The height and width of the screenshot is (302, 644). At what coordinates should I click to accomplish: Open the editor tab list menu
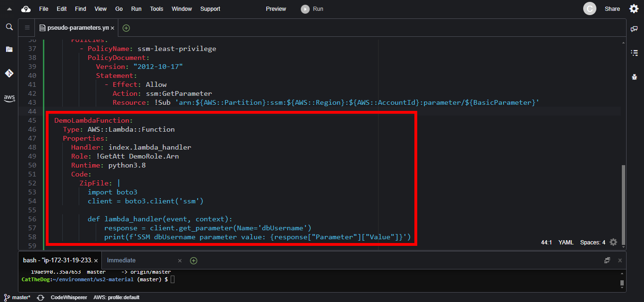[x=27, y=28]
